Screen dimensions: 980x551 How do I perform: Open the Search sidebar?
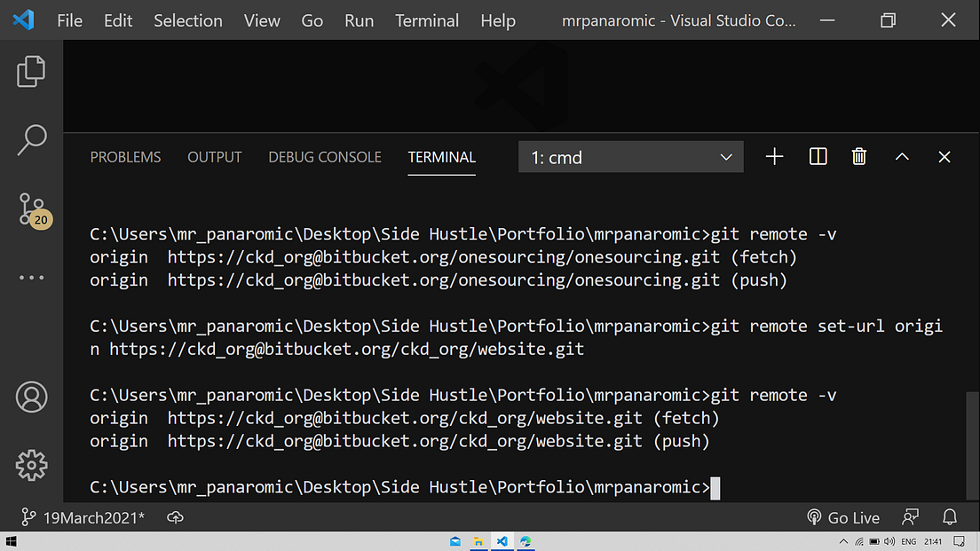[31, 139]
